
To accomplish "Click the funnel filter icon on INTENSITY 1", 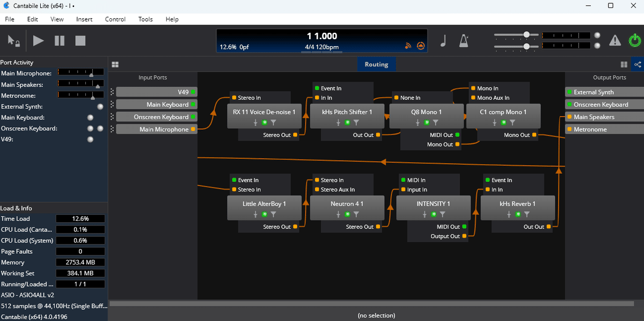I will point(442,214).
